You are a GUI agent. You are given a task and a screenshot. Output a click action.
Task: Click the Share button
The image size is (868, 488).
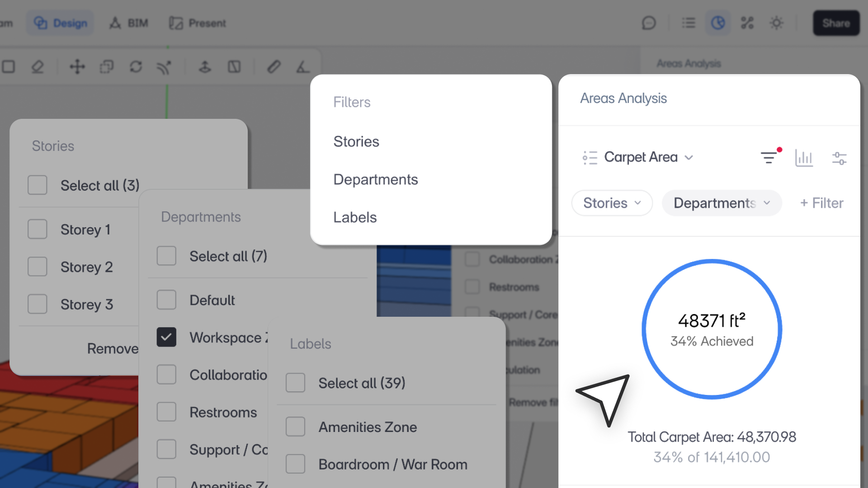click(x=836, y=23)
